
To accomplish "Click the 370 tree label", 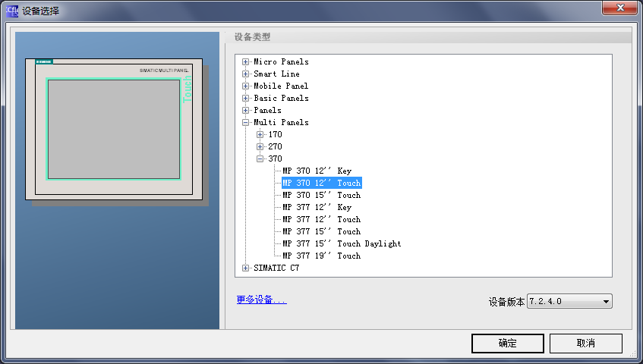I will click(x=275, y=158).
